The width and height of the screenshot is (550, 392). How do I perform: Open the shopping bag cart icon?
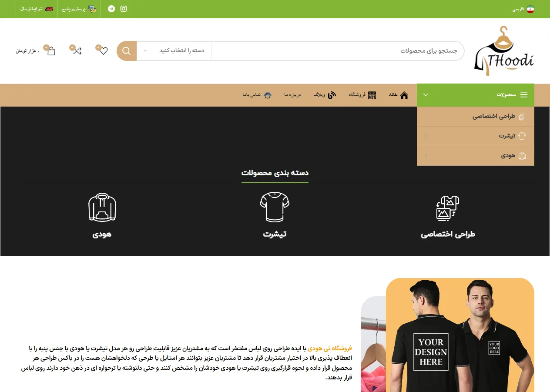tap(51, 51)
